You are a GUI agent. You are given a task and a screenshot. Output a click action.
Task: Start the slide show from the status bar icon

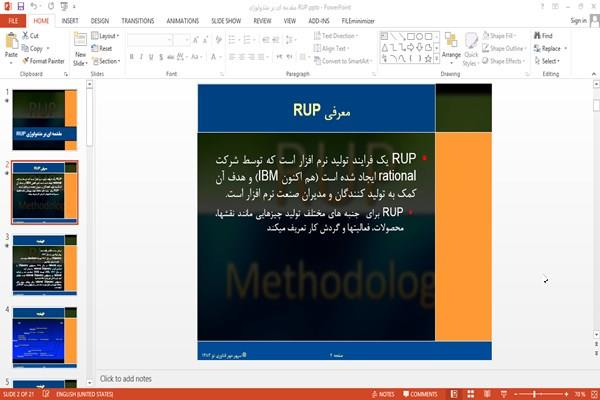pyautogui.click(x=504, y=394)
